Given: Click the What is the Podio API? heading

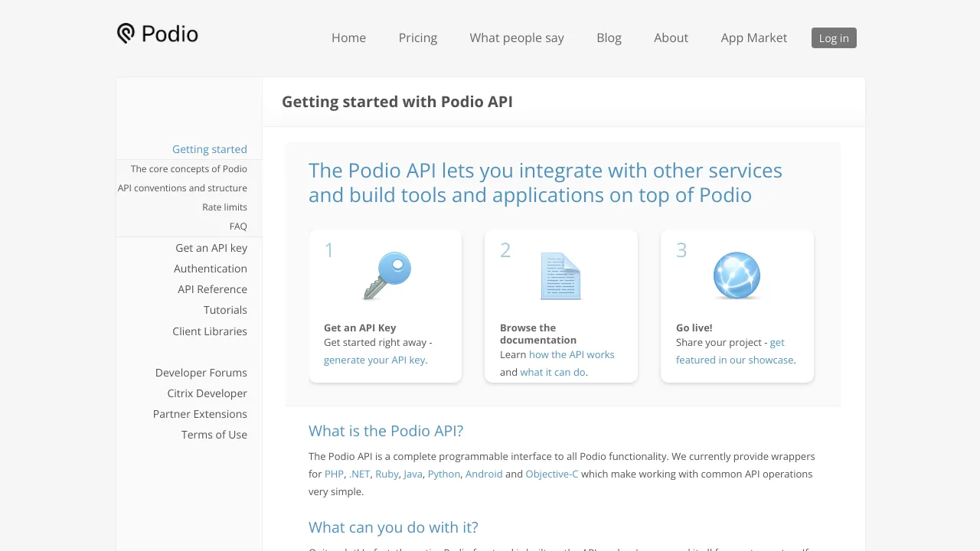Looking at the screenshot, I should (386, 431).
